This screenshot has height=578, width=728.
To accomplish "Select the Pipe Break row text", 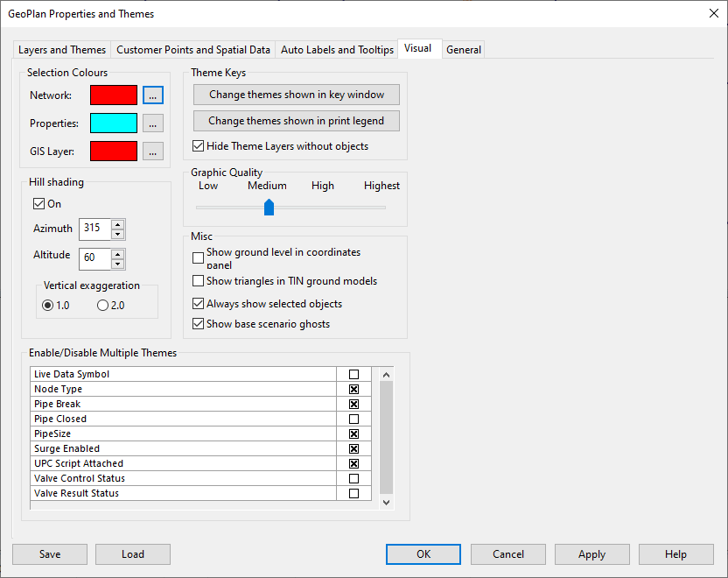I will pos(57,404).
